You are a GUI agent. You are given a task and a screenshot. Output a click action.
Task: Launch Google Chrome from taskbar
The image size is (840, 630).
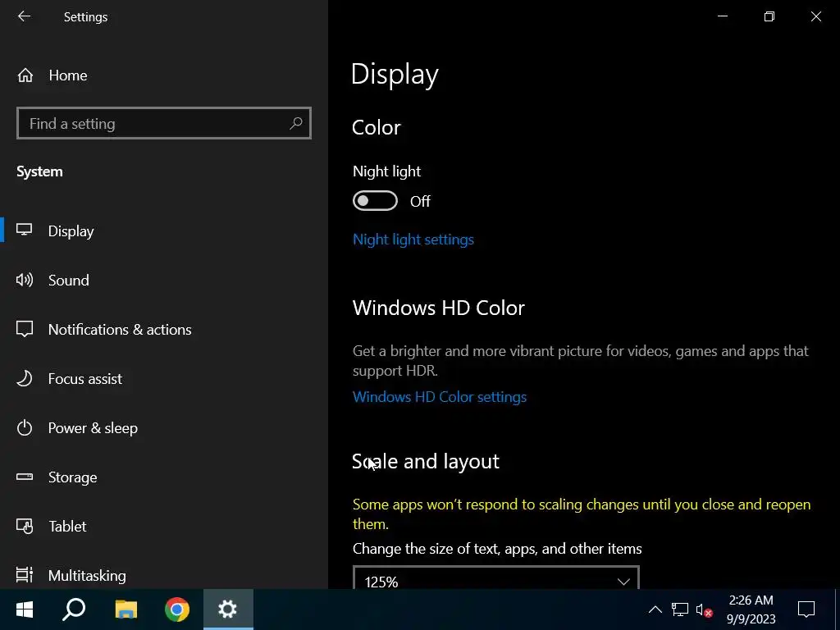click(177, 609)
